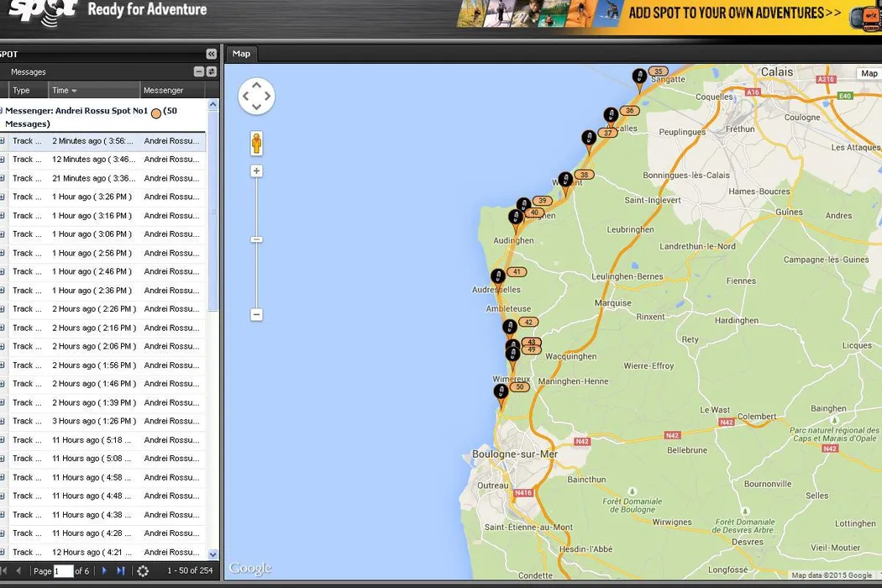Expand the 2 Minutes ago track row
The image size is (882, 588).
[3, 141]
